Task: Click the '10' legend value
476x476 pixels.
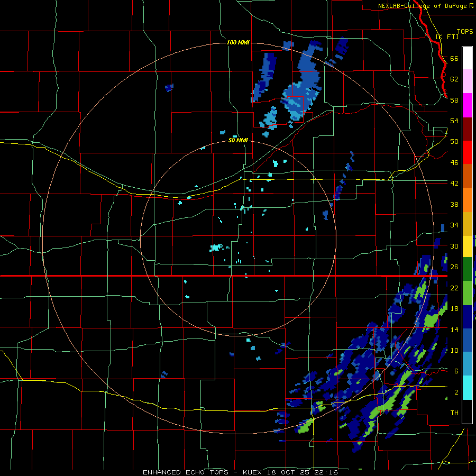Action: tap(454, 350)
